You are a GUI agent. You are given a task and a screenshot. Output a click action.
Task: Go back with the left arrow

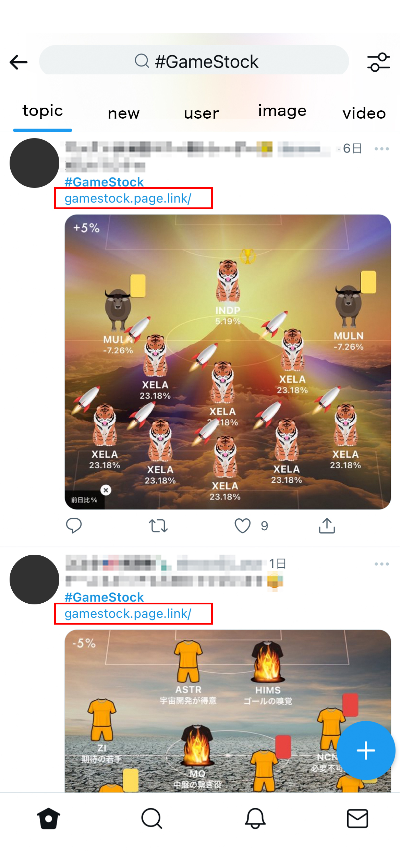(19, 62)
